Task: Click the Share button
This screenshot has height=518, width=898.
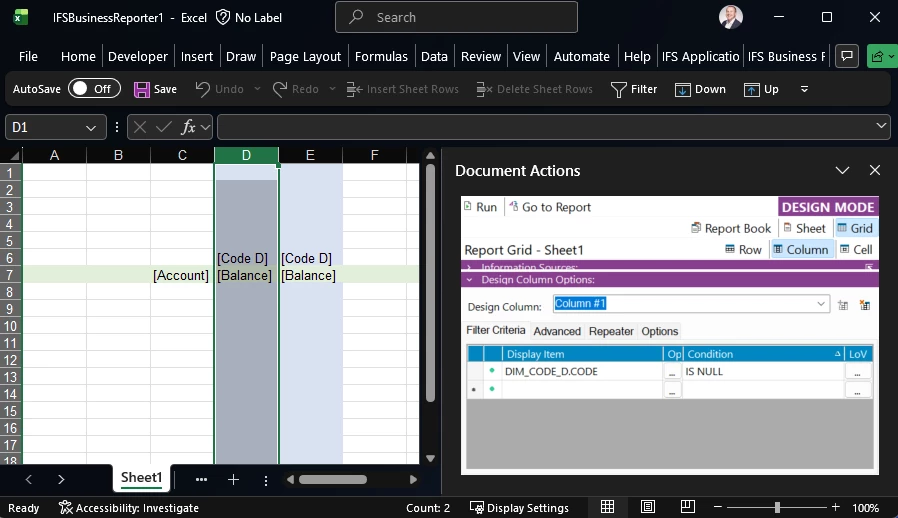Action: (x=881, y=56)
